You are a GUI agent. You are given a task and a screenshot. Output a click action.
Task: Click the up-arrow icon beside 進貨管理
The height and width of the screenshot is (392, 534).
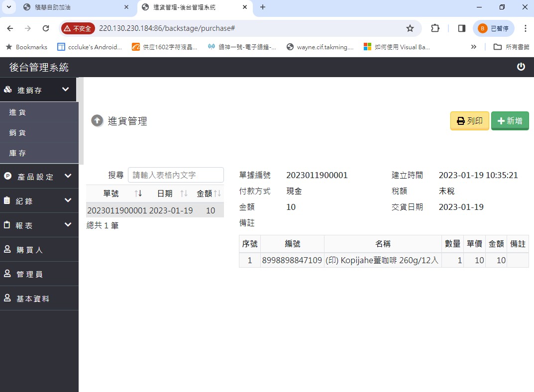click(x=97, y=121)
